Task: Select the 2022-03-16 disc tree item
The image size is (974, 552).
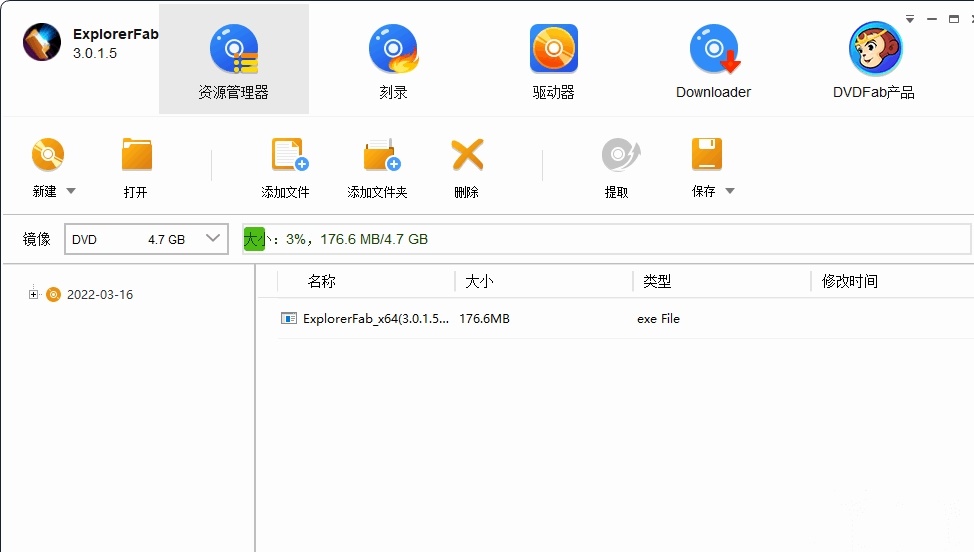Action: tap(99, 295)
